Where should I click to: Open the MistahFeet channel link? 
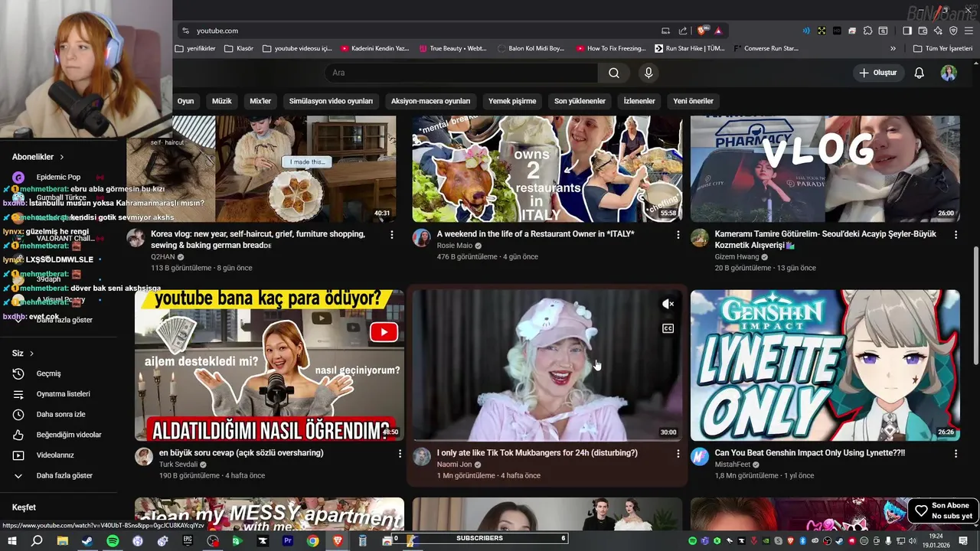[x=733, y=465]
